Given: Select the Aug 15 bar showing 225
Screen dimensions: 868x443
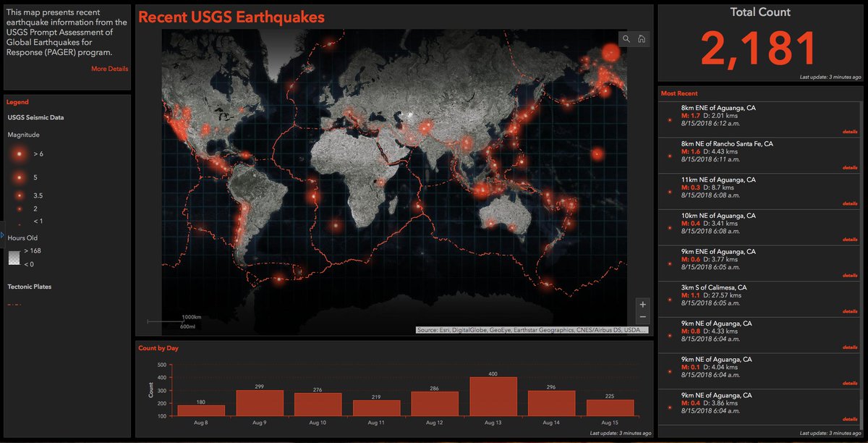Looking at the screenshot, I should [610, 408].
